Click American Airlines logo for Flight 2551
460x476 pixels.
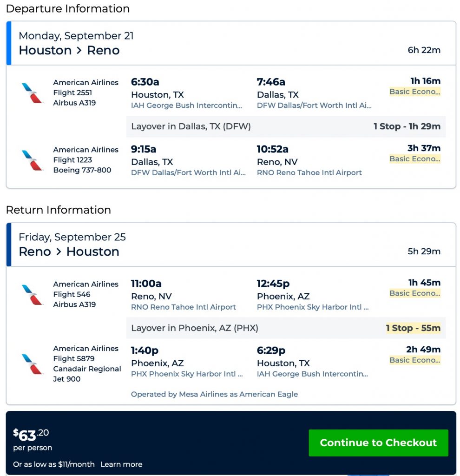pos(32,93)
